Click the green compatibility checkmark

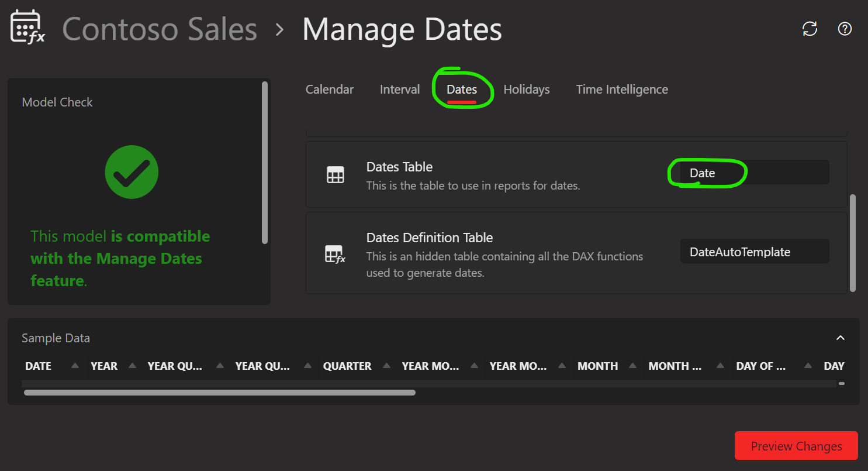(x=132, y=171)
